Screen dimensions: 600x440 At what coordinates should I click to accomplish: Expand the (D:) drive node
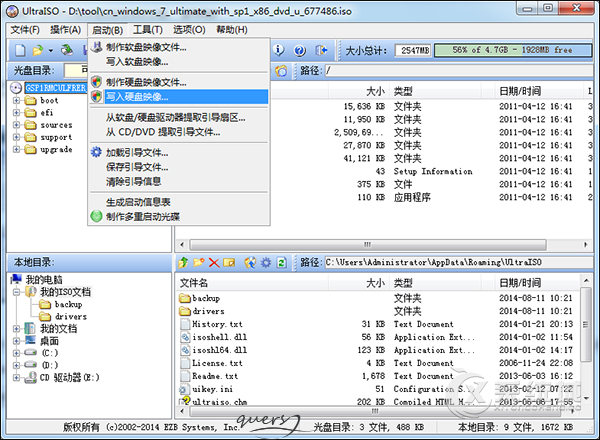click(x=16, y=365)
